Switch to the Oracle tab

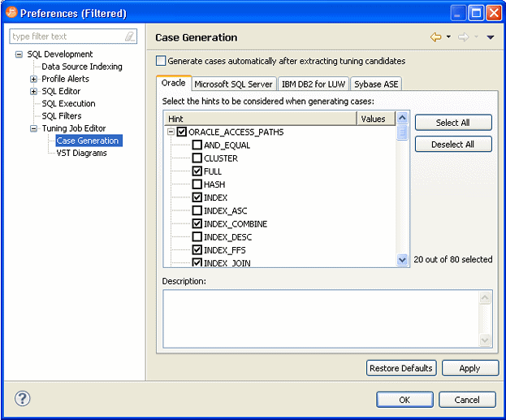coord(174,83)
